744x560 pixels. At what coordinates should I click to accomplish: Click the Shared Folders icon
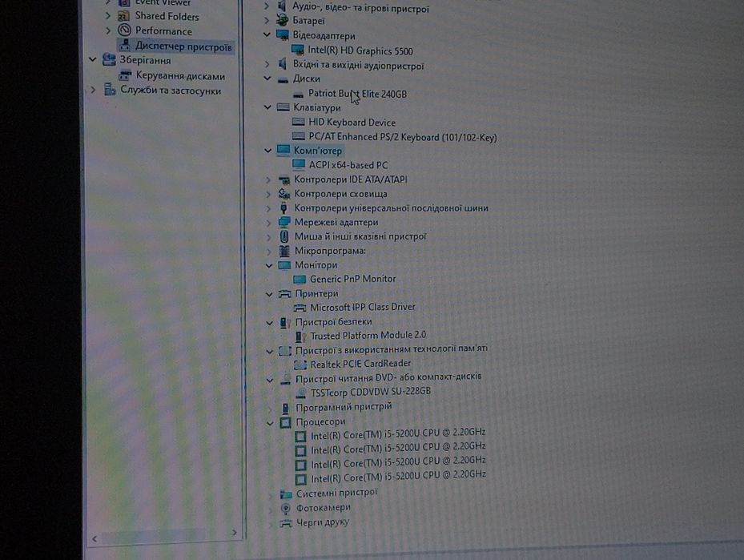tap(124, 16)
